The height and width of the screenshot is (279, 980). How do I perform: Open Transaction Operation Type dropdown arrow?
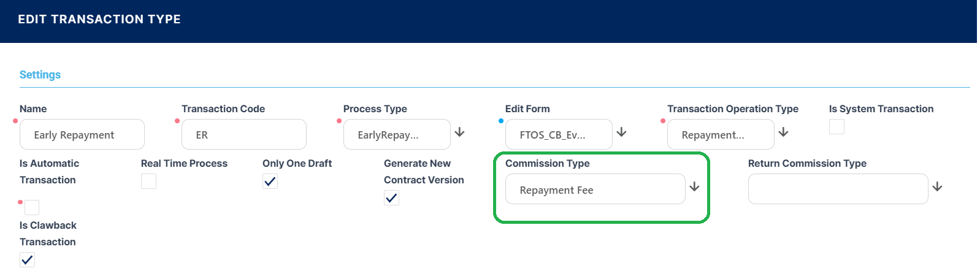coord(783,132)
